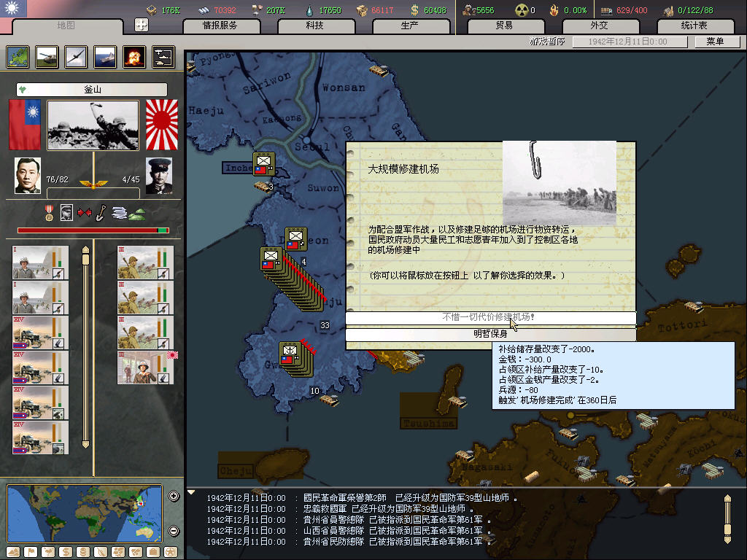Click the battle photograph in combat panel

pos(93,125)
